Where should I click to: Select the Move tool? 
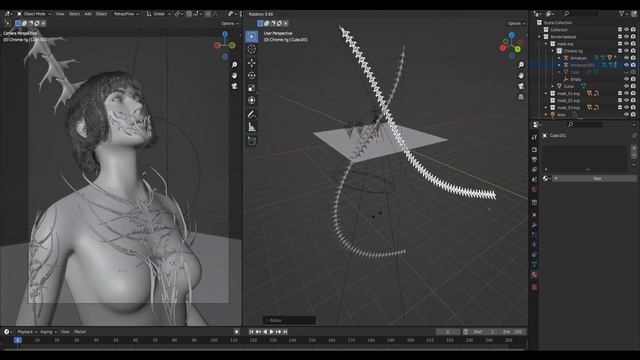point(252,63)
